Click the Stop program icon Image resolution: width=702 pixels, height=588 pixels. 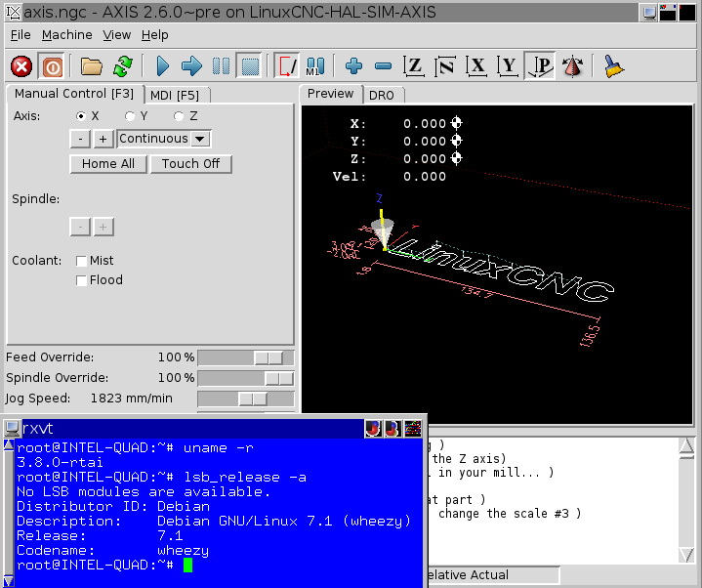[x=250, y=66]
